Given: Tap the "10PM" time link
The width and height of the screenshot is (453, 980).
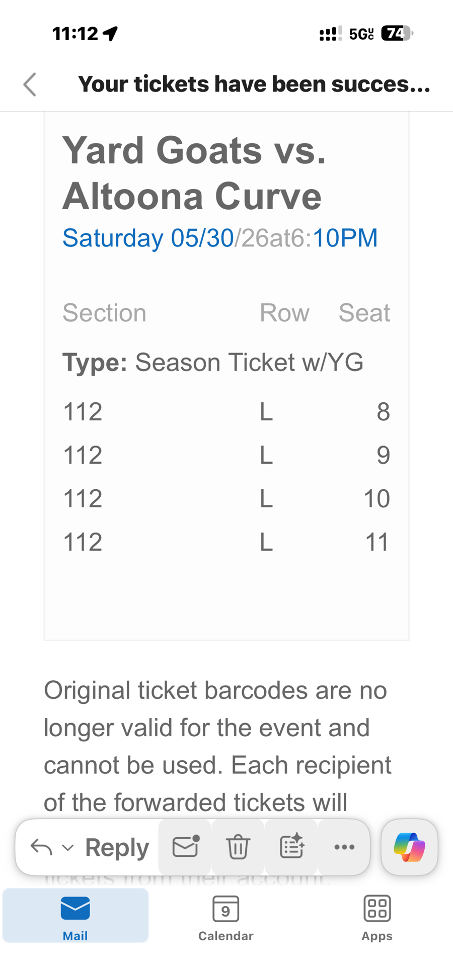Looking at the screenshot, I should tap(345, 238).
